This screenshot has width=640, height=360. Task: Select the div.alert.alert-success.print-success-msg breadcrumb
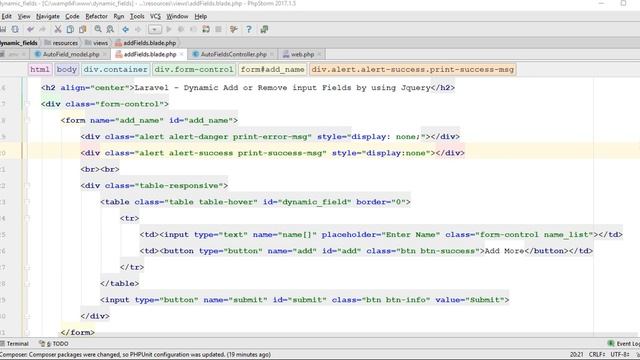tap(413, 69)
